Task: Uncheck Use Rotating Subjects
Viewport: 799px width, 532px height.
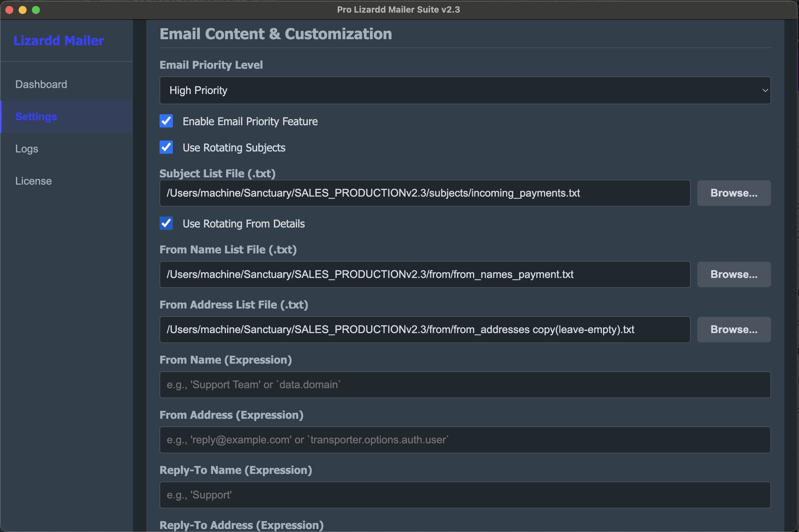Action: [x=166, y=147]
